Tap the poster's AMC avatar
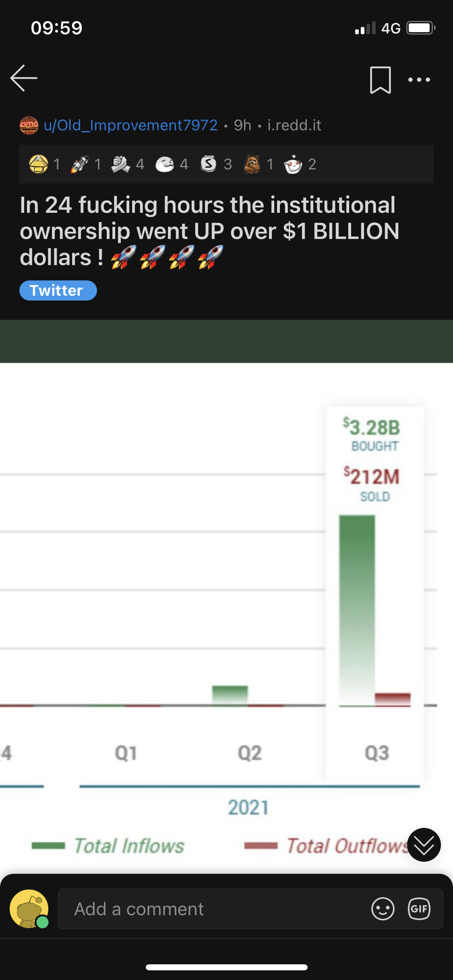Screen dimensions: 453x980 [29, 125]
